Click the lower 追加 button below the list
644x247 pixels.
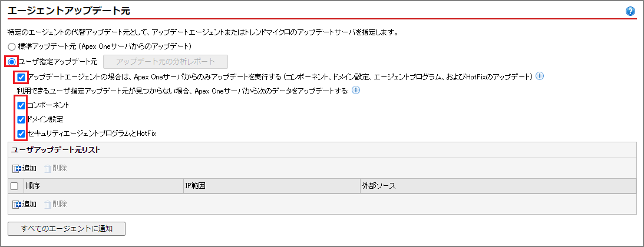pos(25,204)
